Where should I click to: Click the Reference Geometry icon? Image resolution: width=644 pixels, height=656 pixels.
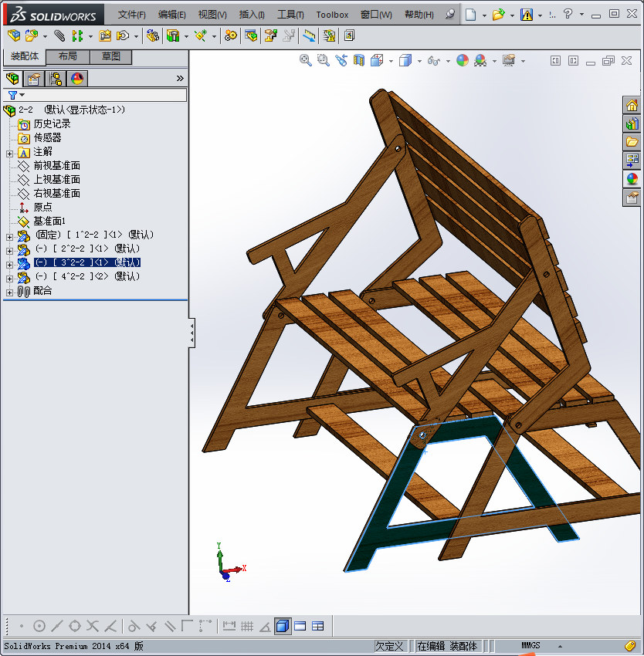(x=201, y=36)
